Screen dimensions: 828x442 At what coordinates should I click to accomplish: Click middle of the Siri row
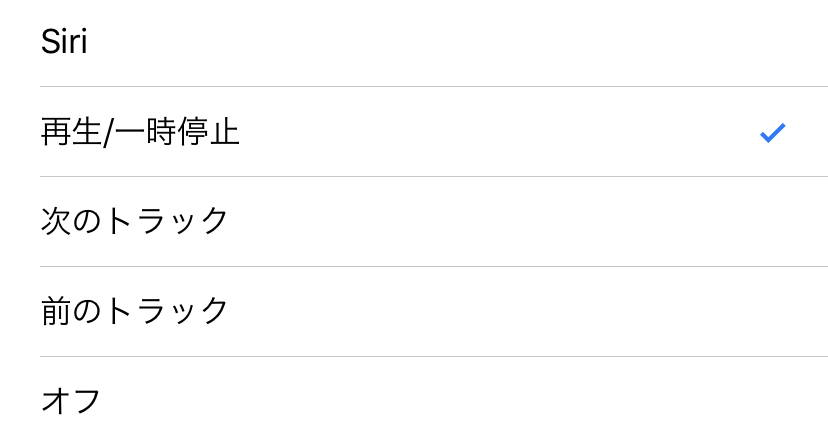[x=414, y=43]
